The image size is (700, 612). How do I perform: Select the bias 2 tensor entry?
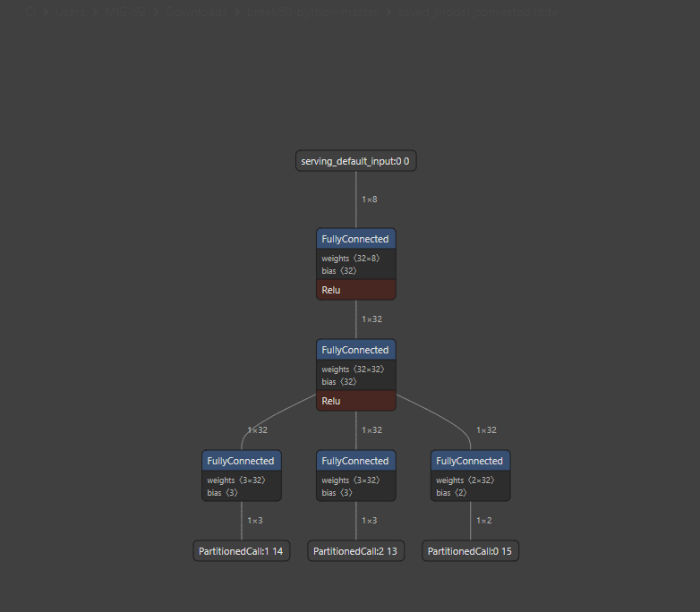(x=452, y=492)
